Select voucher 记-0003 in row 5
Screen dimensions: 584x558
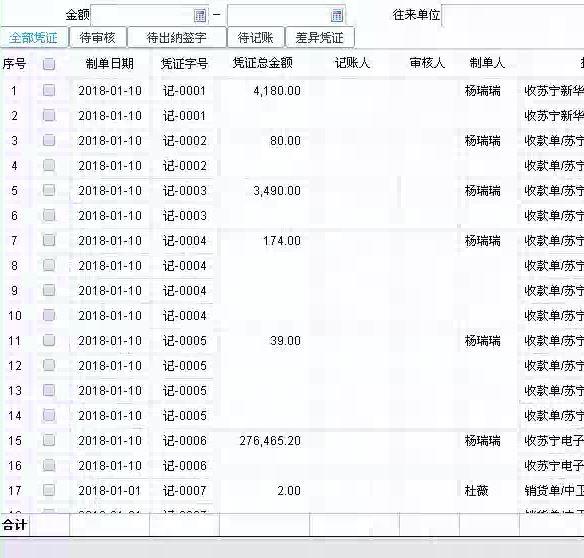pos(184,191)
